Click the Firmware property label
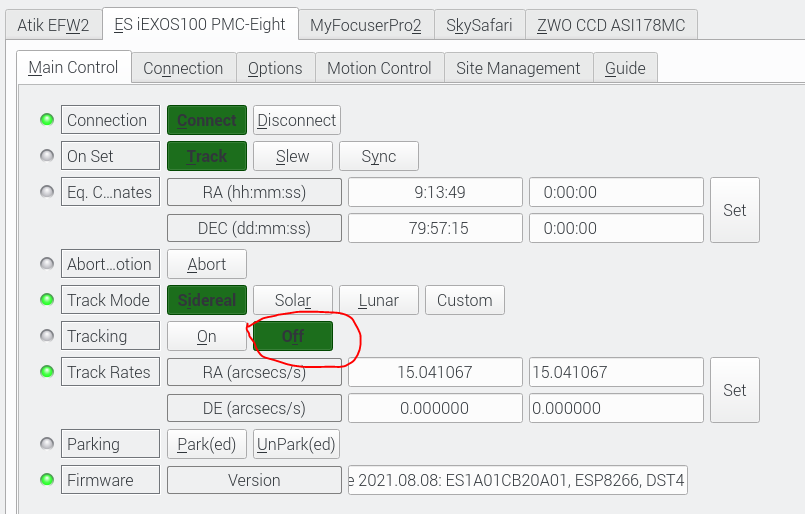Image resolution: width=805 pixels, height=514 pixels. point(110,480)
